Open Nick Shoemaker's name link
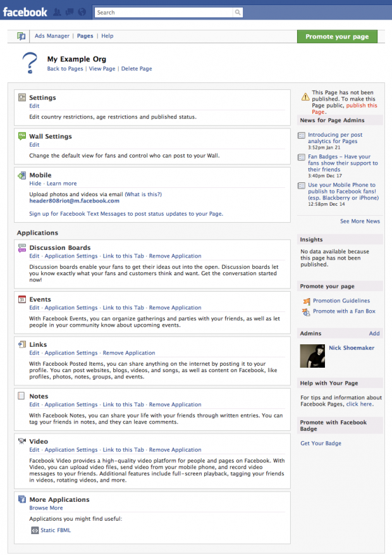This screenshot has height=555, width=392. tap(352, 348)
